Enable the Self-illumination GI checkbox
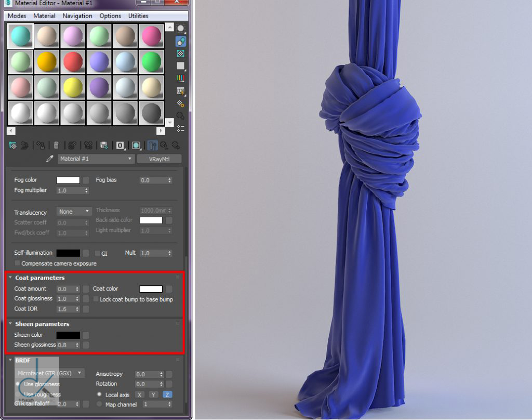 click(x=97, y=253)
